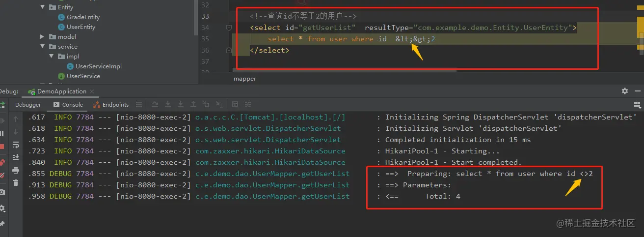The height and width of the screenshot is (237, 644).
Task: Expand the model folder
Action: 43,37
